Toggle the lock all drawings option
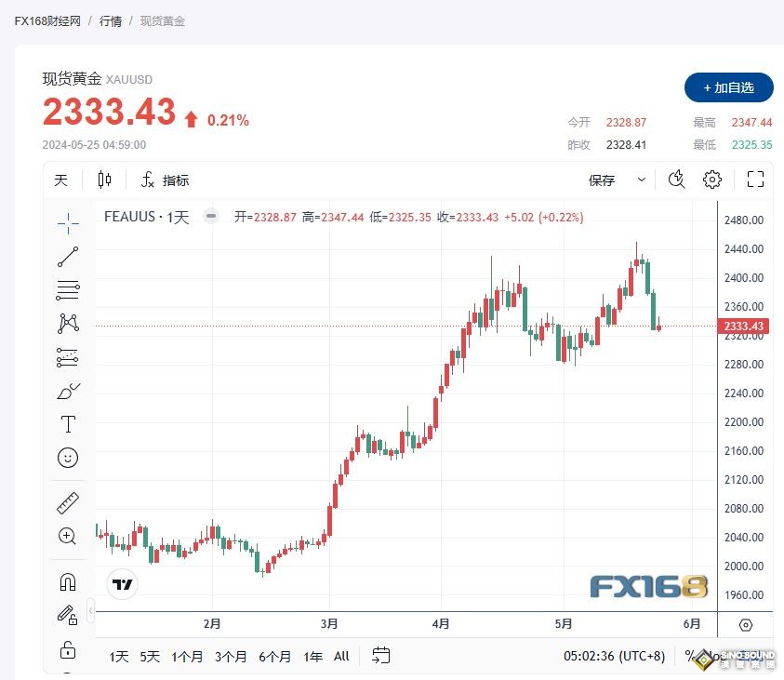 (x=67, y=650)
